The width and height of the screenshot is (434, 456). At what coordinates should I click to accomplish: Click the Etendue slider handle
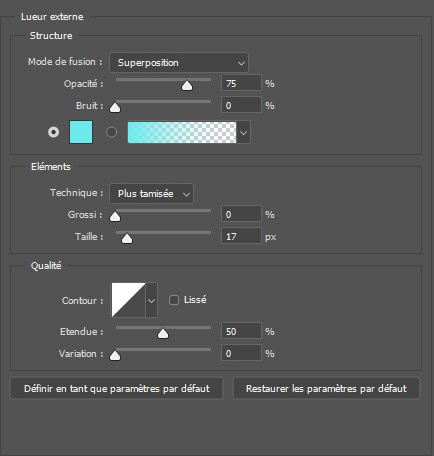coord(163,334)
